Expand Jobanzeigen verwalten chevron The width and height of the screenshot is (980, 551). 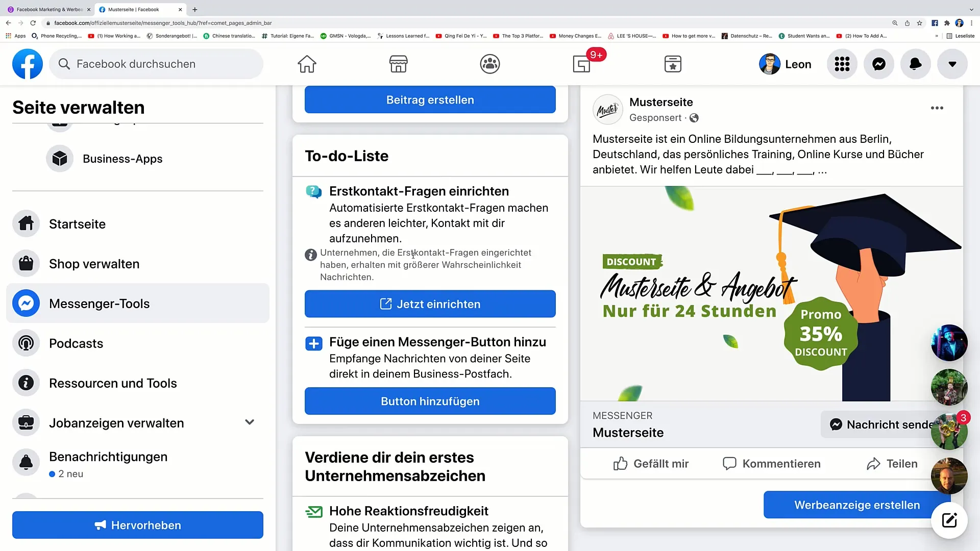pyautogui.click(x=250, y=422)
